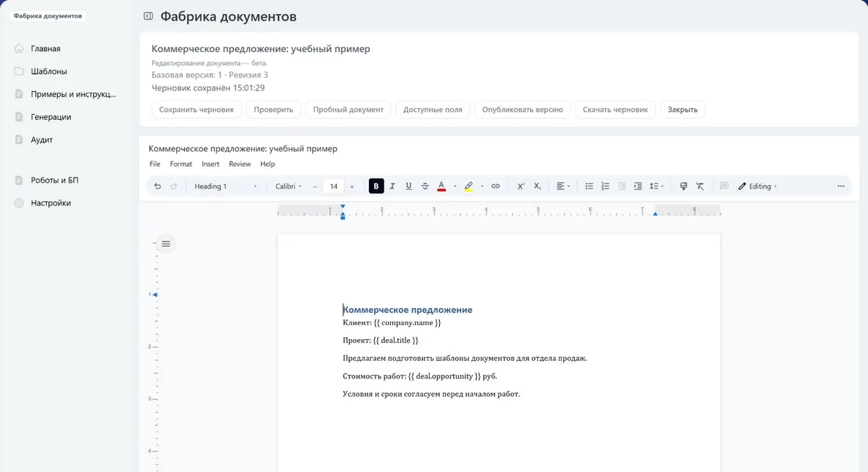This screenshot has width=868, height=472.
Task: Click Опубликовать версию button
Action: tap(522, 110)
